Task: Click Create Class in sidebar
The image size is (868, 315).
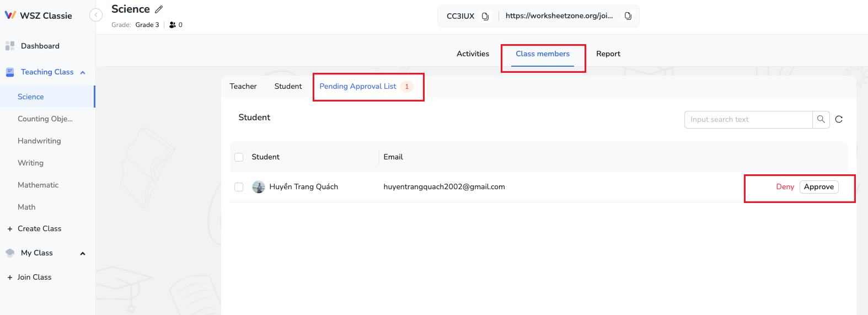Action: pos(40,229)
